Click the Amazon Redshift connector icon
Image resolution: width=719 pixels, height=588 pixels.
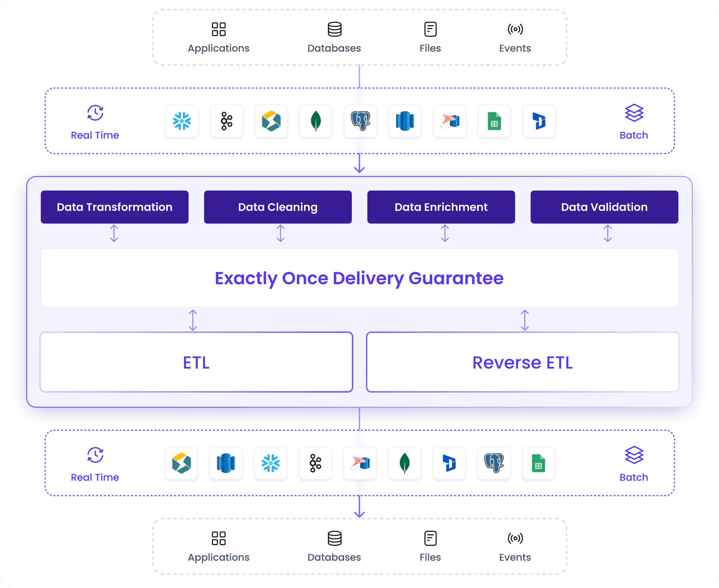pyautogui.click(x=405, y=121)
